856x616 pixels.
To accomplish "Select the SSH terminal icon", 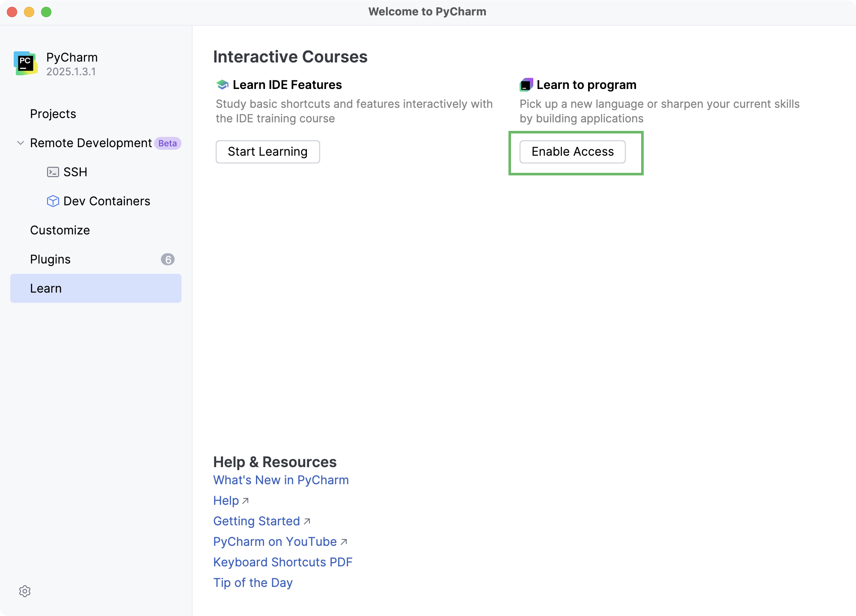I will (x=53, y=172).
